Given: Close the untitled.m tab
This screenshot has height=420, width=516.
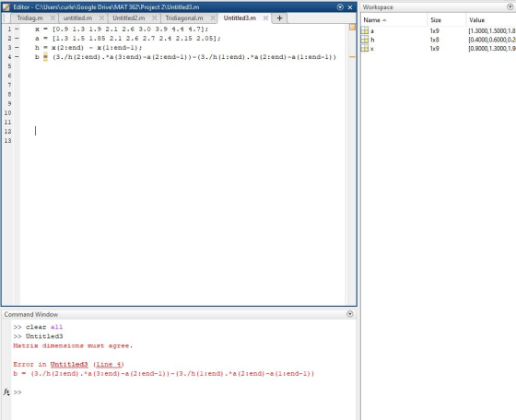Looking at the screenshot, I should click(101, 18).
